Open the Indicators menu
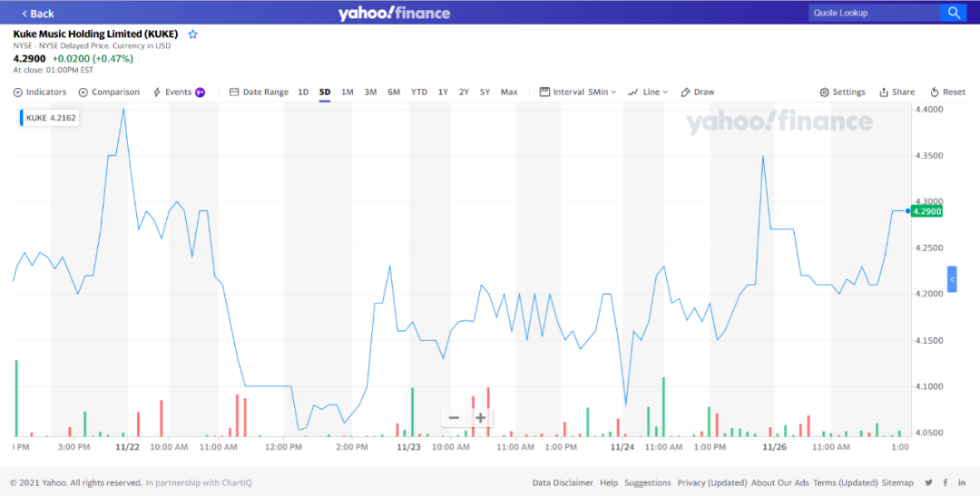The height and width of the screenshot is (496, 980). pyautogui.click(x=40, y=92)
